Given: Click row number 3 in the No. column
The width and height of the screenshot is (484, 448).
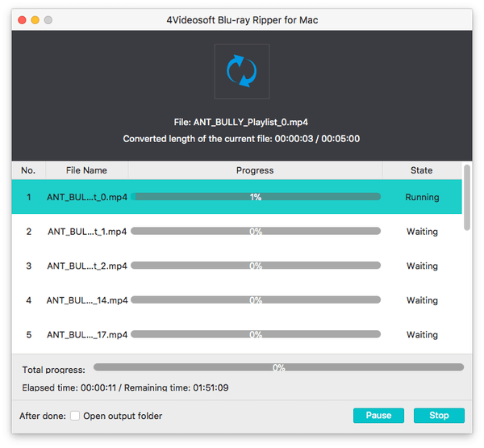Looking at the screenshot, I should pyautogui.click(x=29, y=266).
